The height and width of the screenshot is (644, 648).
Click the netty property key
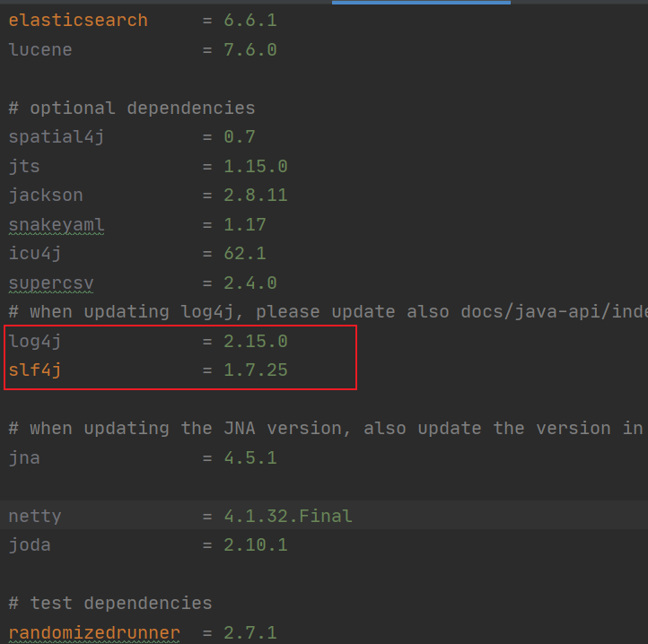(x=35, y=516)
